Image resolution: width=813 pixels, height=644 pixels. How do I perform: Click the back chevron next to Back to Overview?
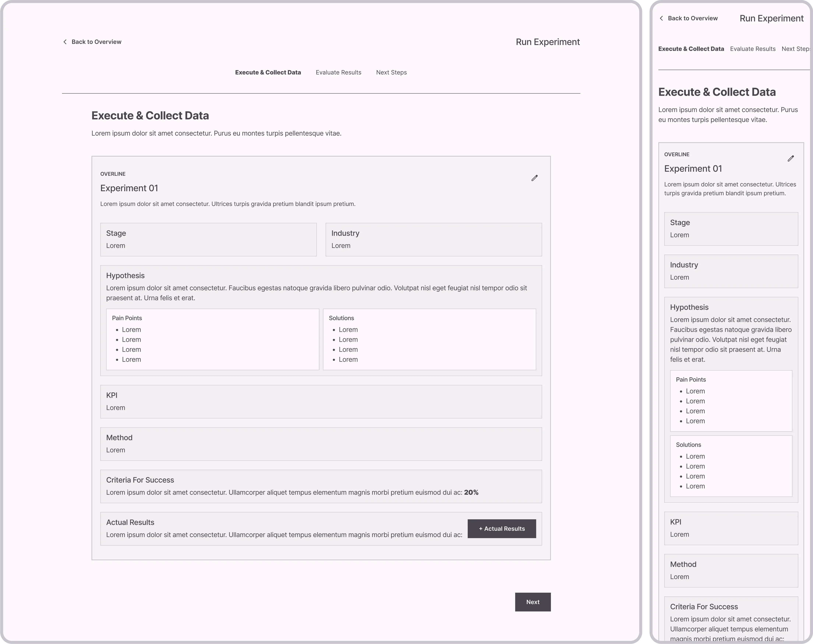click(65, 41)
